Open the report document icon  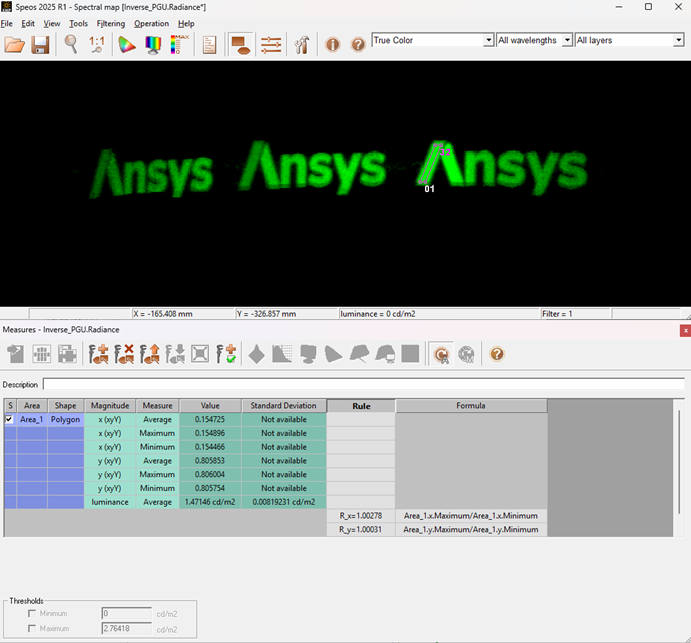pyautogui.click(x=209, y=45)
